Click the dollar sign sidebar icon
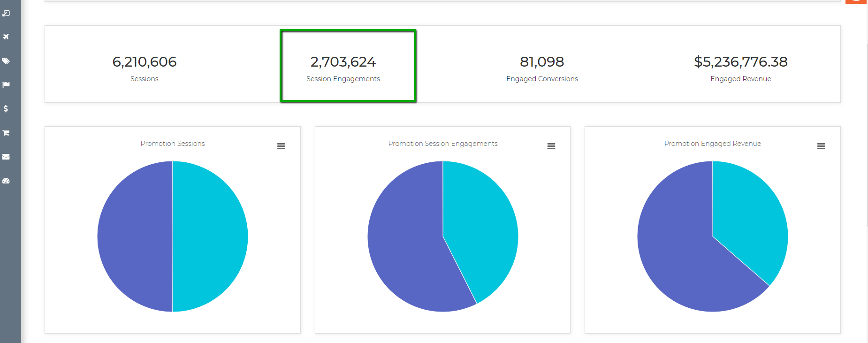Viewport: 868px width, 343px height. 6,109
